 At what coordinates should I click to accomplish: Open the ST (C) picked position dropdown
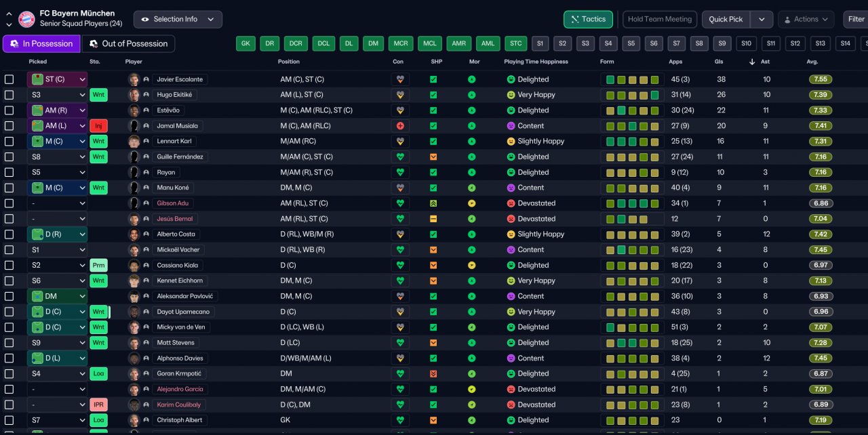click(57, 79)
